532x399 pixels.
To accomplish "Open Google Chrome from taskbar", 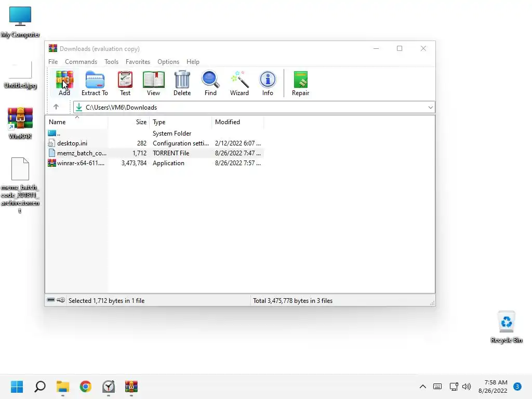I will (86, 387).
